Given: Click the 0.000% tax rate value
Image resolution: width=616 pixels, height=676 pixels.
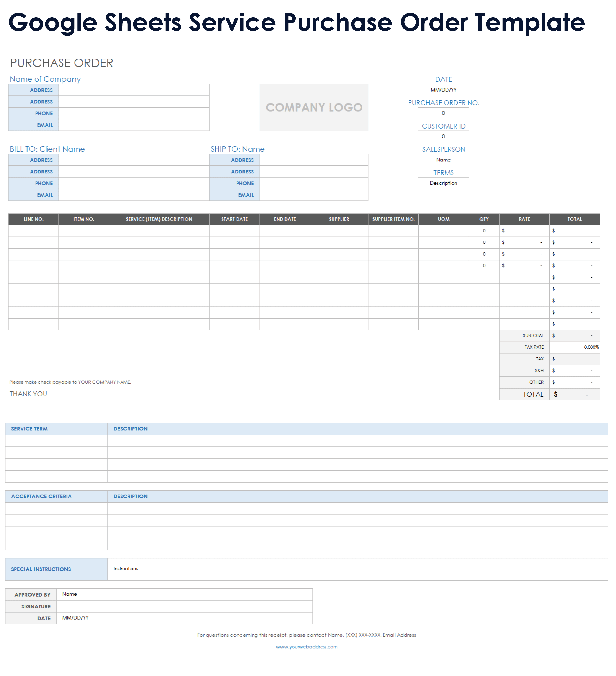Looking at the screenshot, I should click(591, 347).
